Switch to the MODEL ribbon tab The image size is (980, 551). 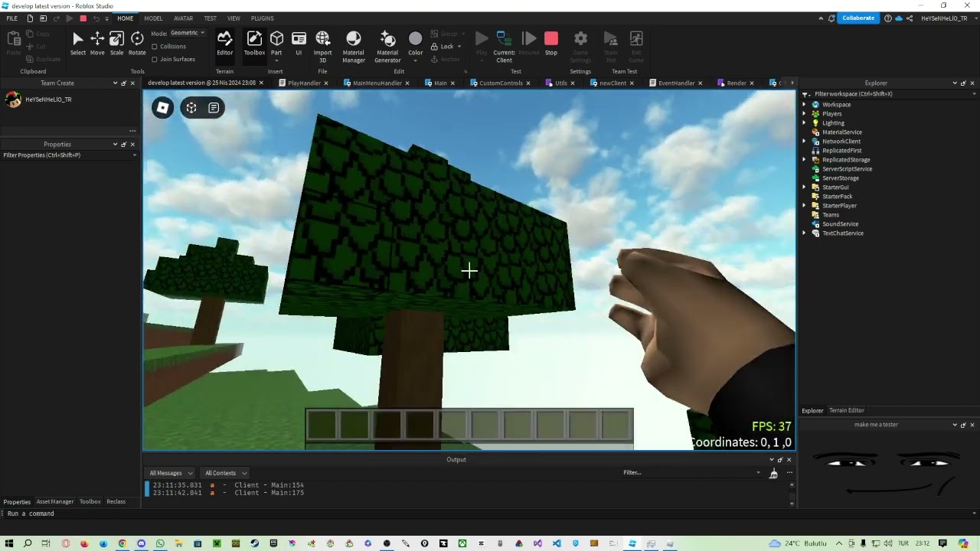(153, 18)
